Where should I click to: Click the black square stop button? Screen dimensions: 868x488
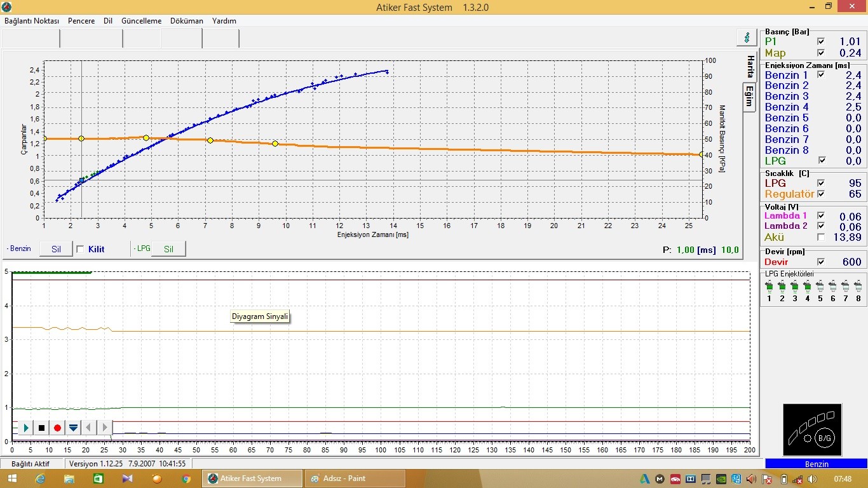42,428
